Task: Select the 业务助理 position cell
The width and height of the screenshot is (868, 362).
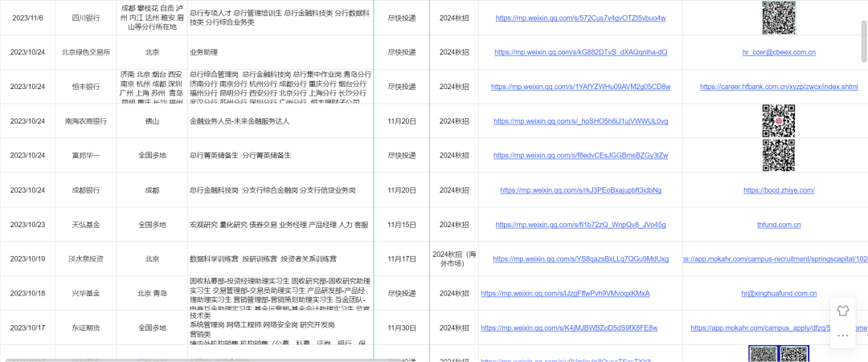Action: pos(280,52)
